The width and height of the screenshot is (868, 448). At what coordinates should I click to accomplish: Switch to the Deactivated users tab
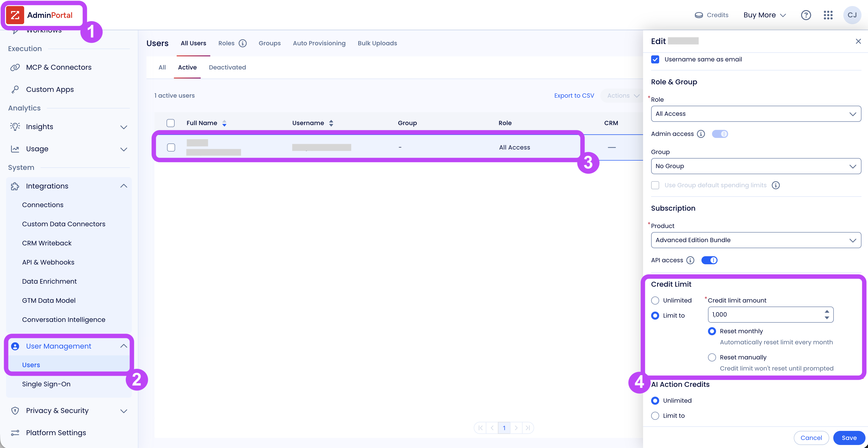click(227, 67)
